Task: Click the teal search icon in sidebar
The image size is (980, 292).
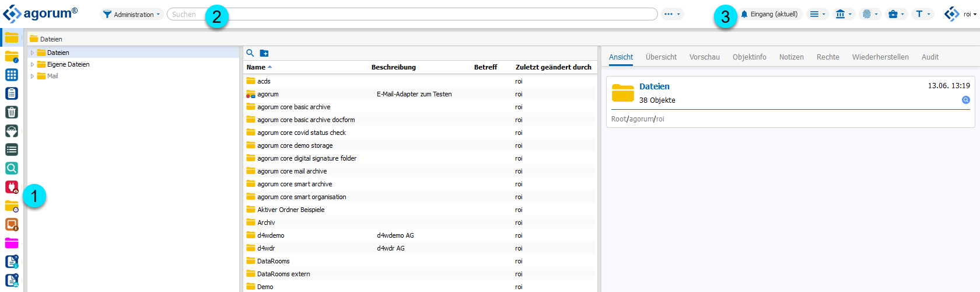Action: coord(12,168)
